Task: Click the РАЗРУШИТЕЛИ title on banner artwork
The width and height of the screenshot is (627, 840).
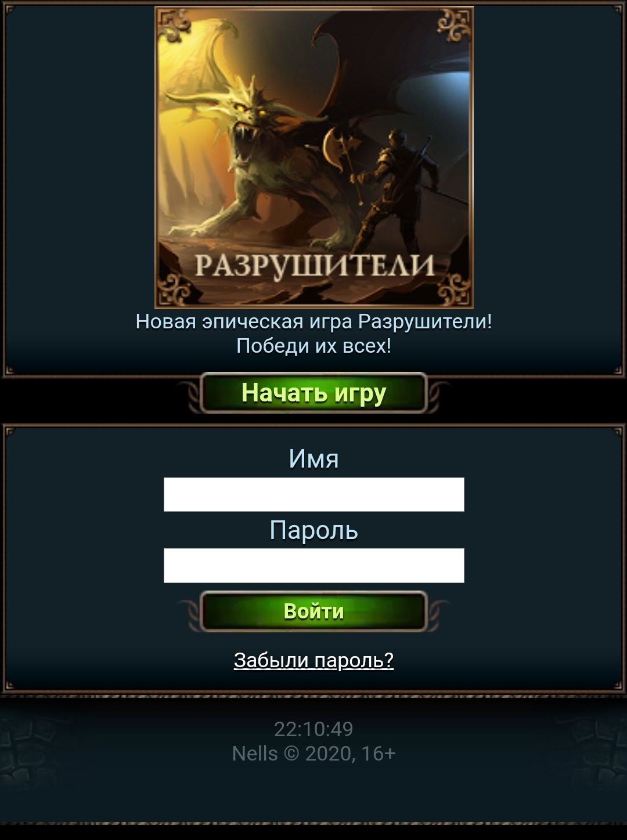Action: [x=314, y=266]
